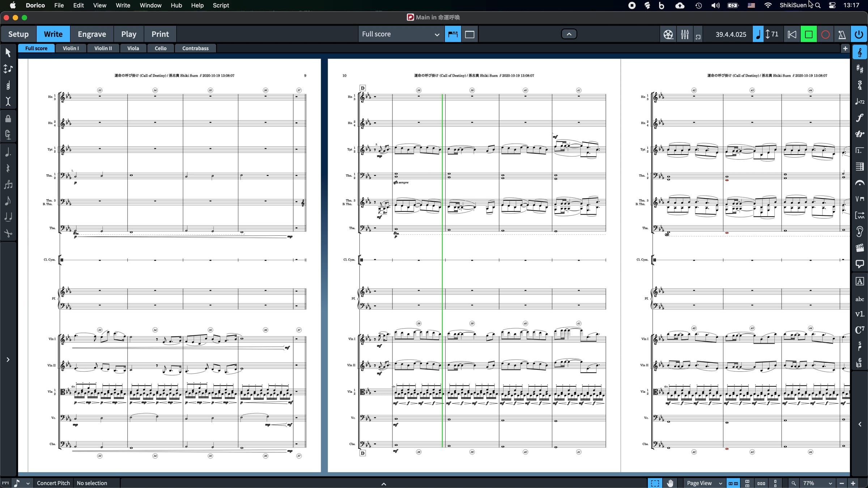Image resolution: width=868 pixels, height=488 pixels.
Task: Zoom out with the minus button
Action: coord(842,483)
